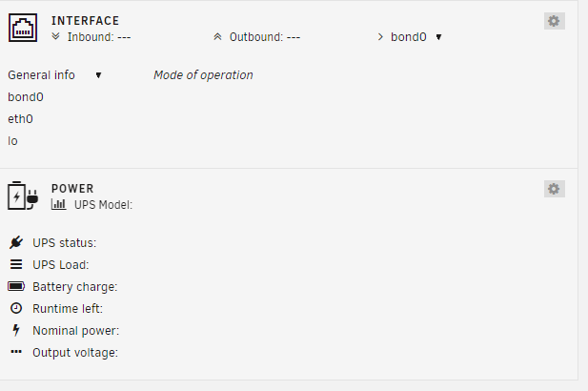The height and width of the screenshot is (391, 588).
Task: Open Power settings gear
Action: coord(555,189)
